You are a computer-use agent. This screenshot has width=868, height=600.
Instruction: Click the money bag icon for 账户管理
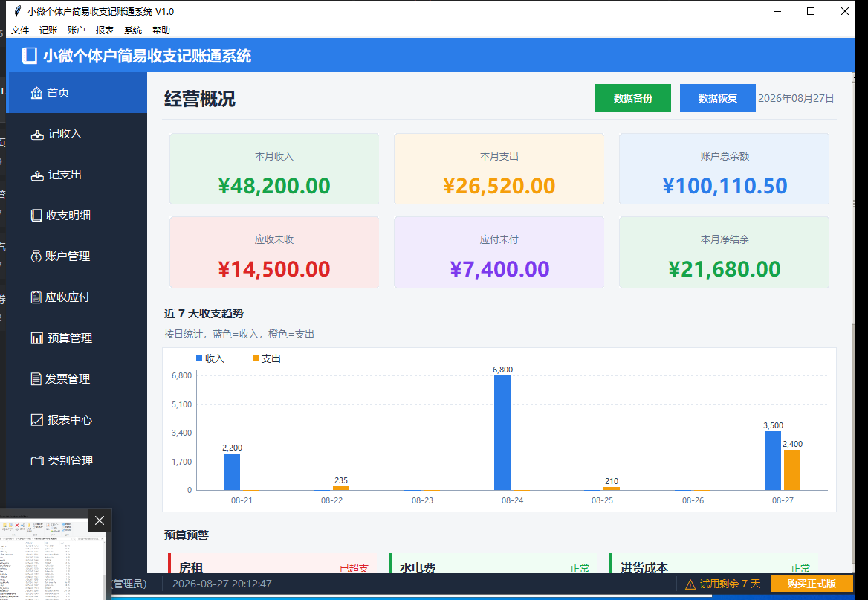(36, 257)
